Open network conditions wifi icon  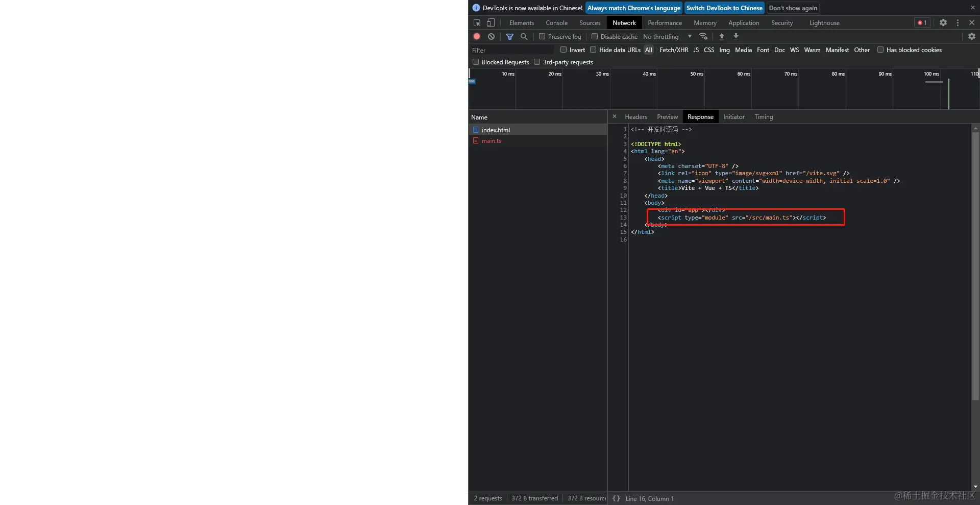(703, 37)
